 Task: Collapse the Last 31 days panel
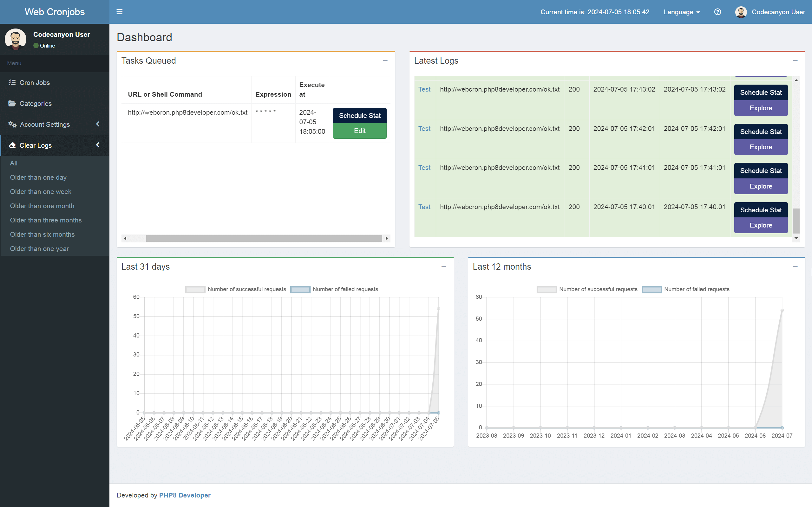[x=443, y=267]
